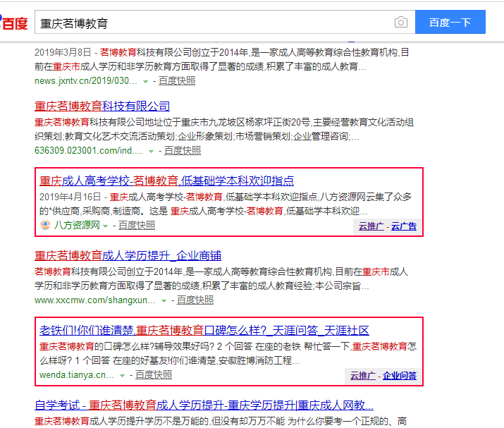This screenshot has width=504, height=428.
Task: Open result 重庆茗博教育科技有限公司
Action: pyautogui.click(x=102, y=106)
